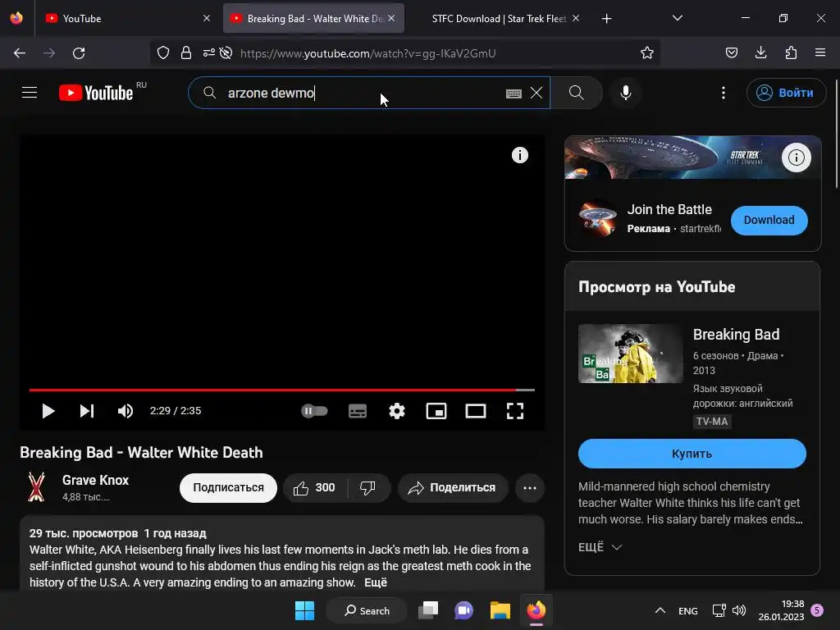Open the video info card icon
Screen dimensions: 840x630
click(x=519, y=155)
